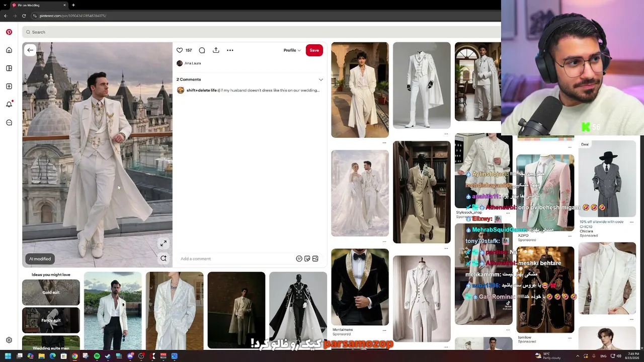Image resolution: width=644 pixels, height=362 pixels.
Task: Go back using the arrow on the pin
Action: [30, 50]
